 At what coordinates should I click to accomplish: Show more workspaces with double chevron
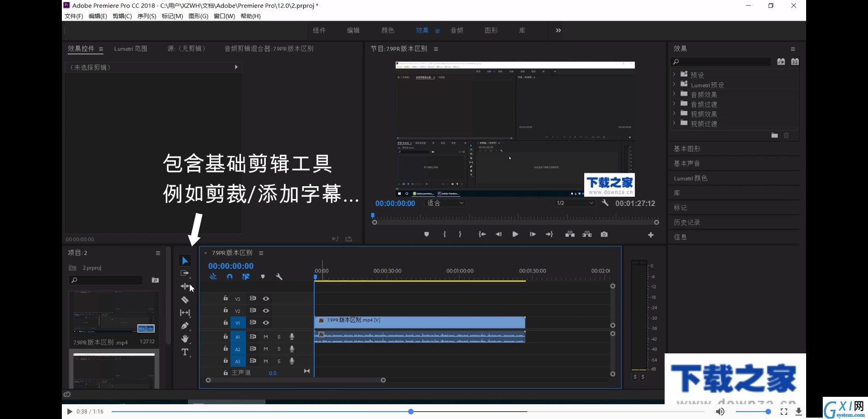[x=558, y=30]
